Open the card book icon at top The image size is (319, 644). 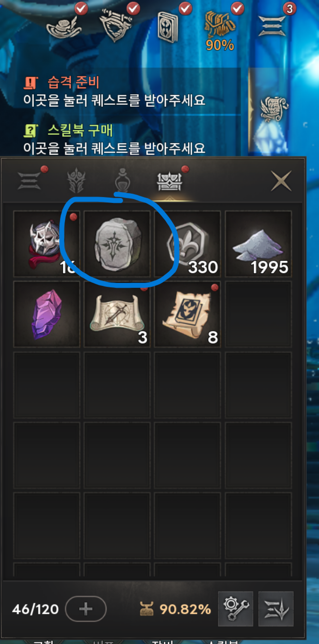click(x=168, y=25)
